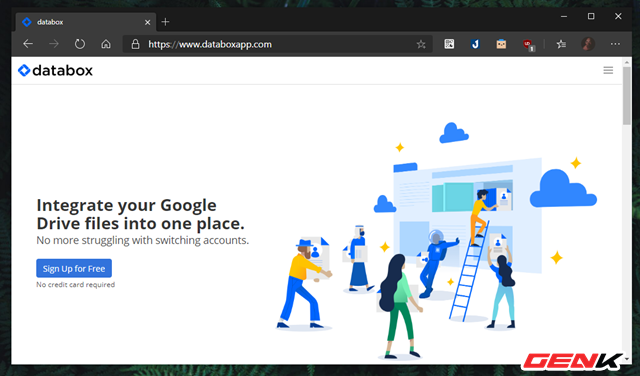Open the red uBlock shield extension

(528, 44)
